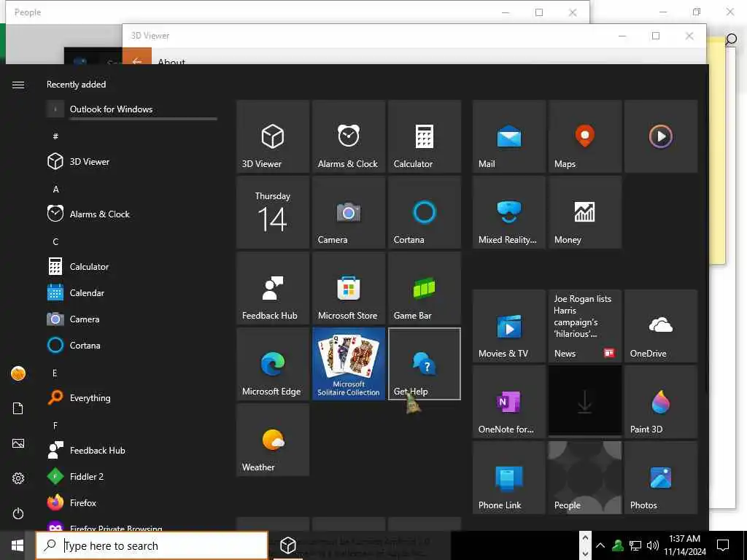Launch Fiddler 2 from the app list

tap(132, 476)
